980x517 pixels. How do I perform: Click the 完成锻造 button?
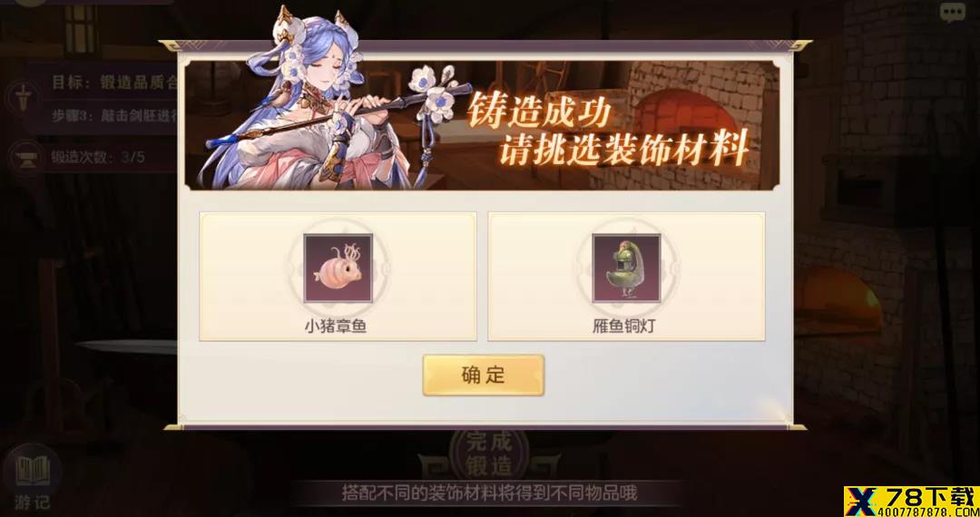(489, 454)
